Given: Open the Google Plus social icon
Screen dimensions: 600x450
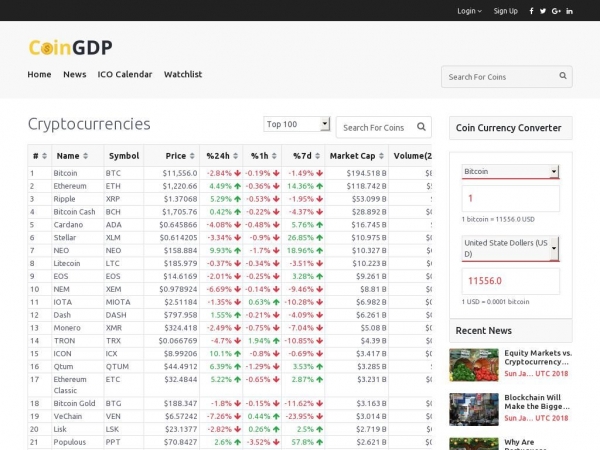Looking at the screenshot, I should 556,11.
